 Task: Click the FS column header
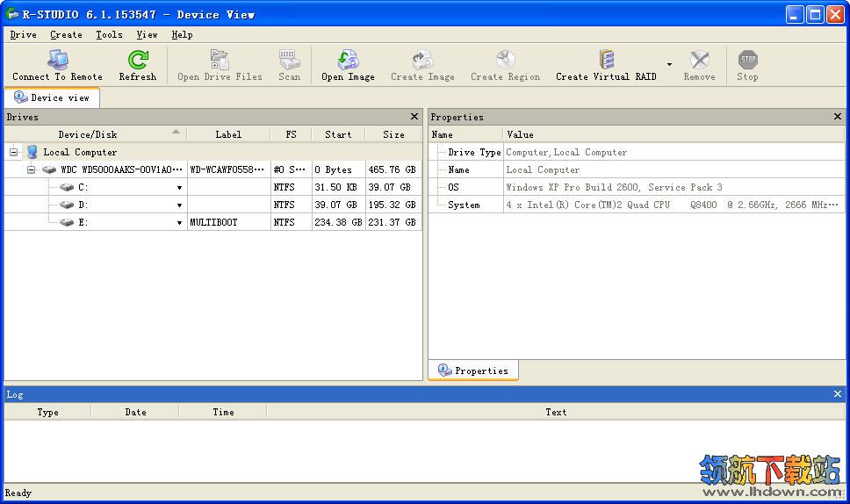[292, 134]
